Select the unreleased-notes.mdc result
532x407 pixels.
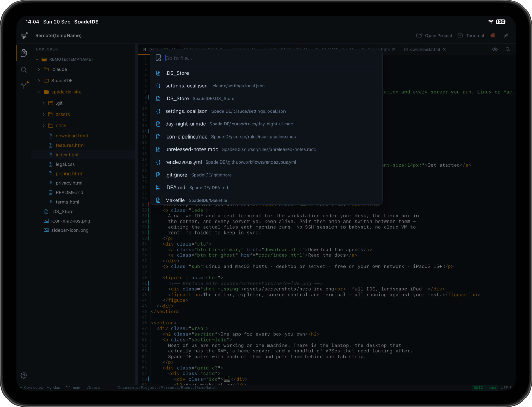[x=266, y=149]
